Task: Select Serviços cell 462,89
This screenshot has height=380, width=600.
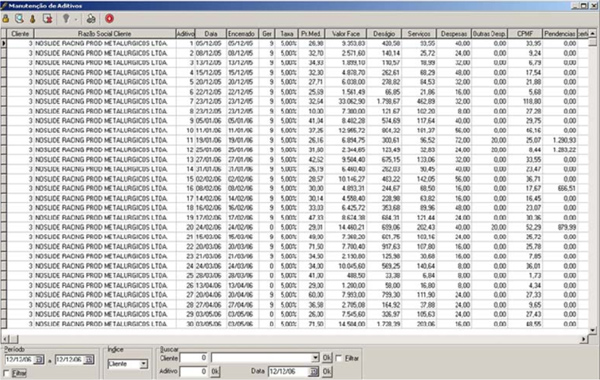Action: pos(419,101)
